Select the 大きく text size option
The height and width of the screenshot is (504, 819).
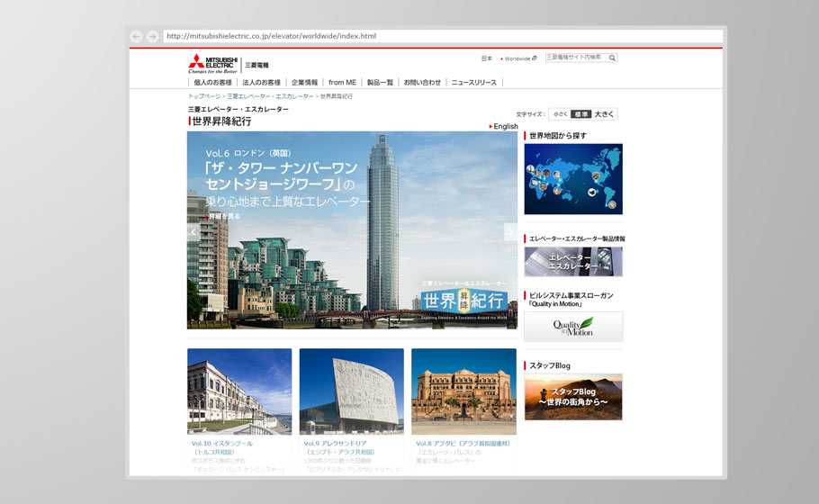(x=604, y=114)
